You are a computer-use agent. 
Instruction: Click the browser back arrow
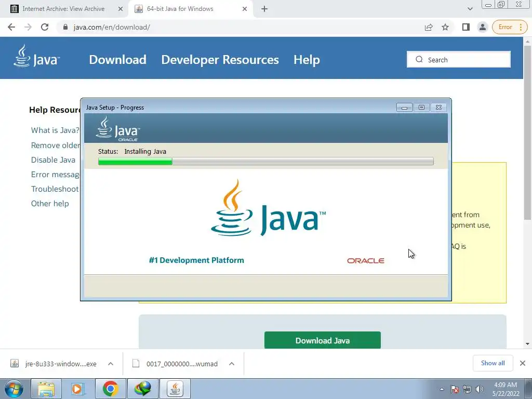(11, 27)
